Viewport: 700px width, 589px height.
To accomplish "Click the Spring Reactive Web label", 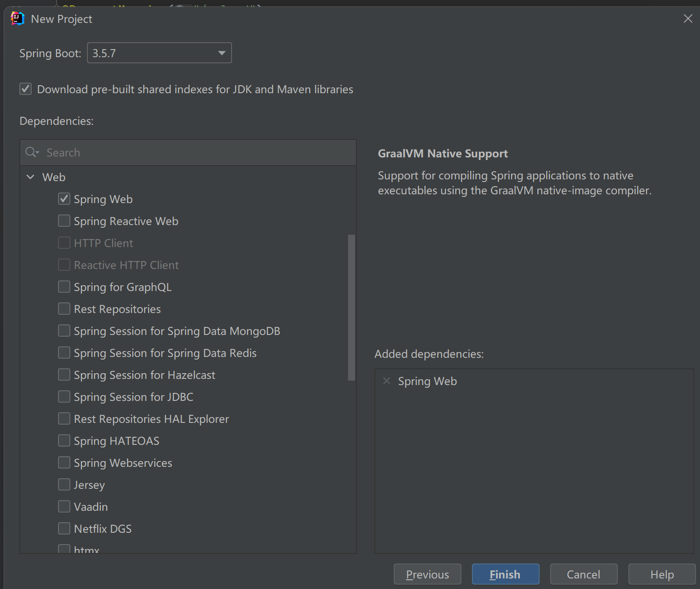I will 126,221.
